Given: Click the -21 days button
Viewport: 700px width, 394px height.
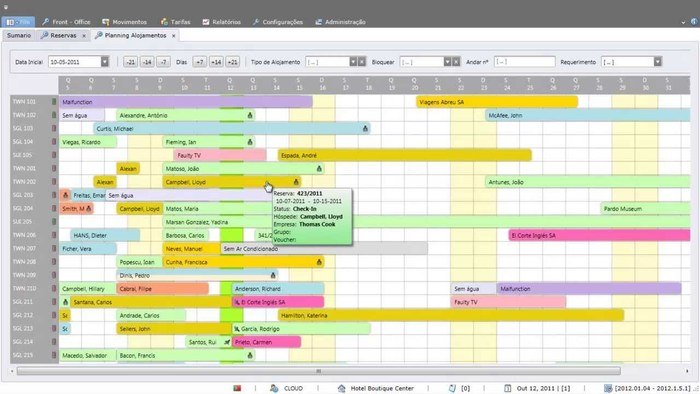Looking at the screenshot, I should tap(130, 62).
